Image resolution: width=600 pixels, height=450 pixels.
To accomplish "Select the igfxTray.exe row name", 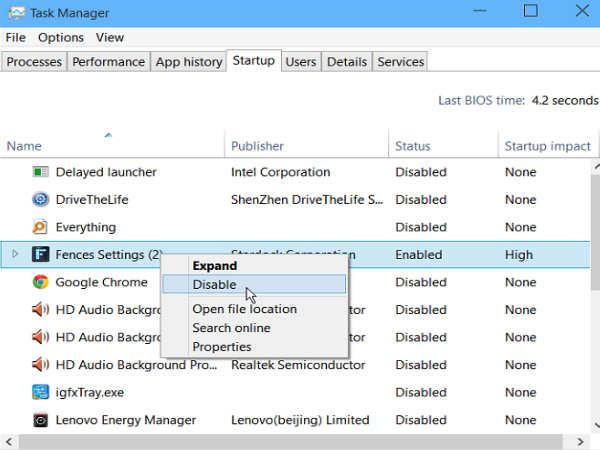I will [x=90, y=392].
